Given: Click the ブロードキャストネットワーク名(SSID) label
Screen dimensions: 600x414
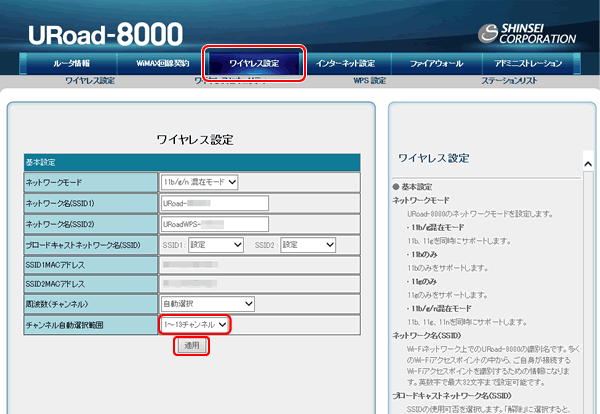Looking at the screenshot, I should click(91, 245).
